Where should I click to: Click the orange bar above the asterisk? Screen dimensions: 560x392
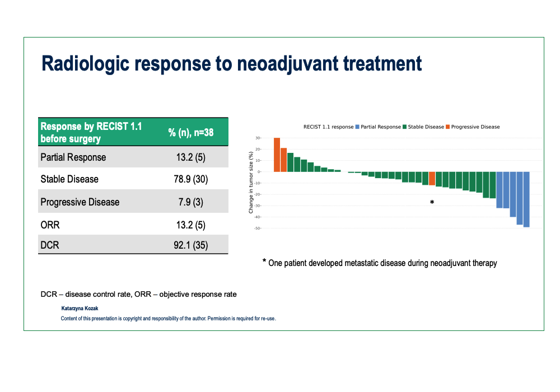[x=432, y=178]
